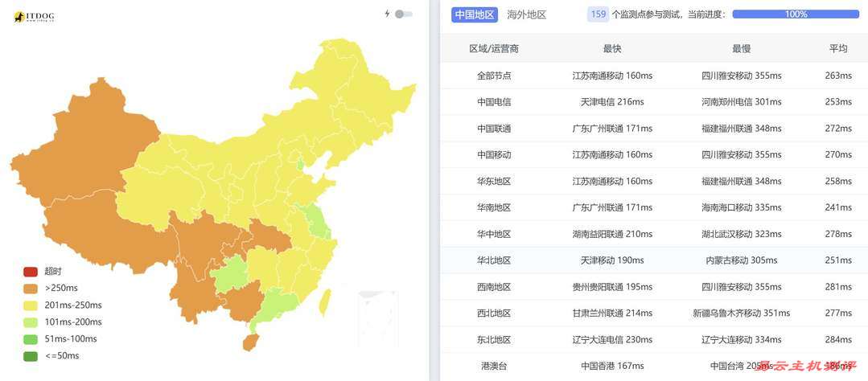Click the light green 101ms-200ms legend swatch
This screenshot has height=381, width=868.
(x=31, y=322)
